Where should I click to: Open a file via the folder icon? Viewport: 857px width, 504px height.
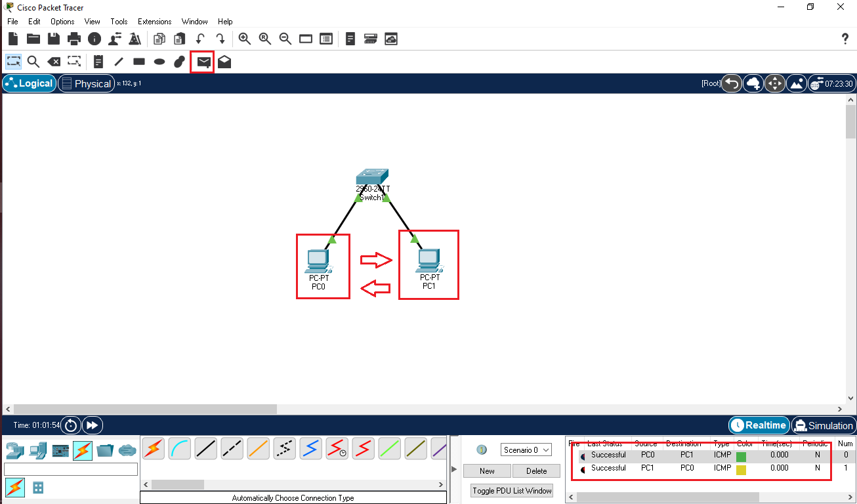click(33, 39)
